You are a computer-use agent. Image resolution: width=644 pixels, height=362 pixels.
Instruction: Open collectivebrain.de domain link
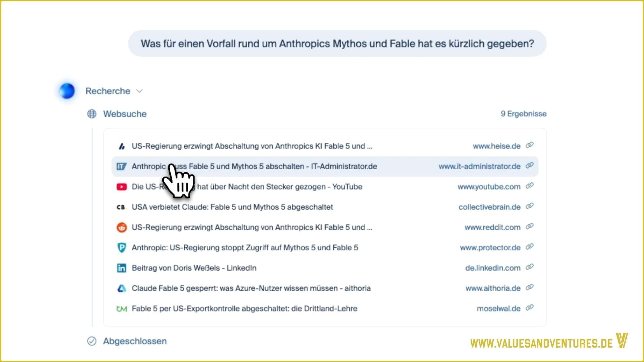click(x=489, y=207)
